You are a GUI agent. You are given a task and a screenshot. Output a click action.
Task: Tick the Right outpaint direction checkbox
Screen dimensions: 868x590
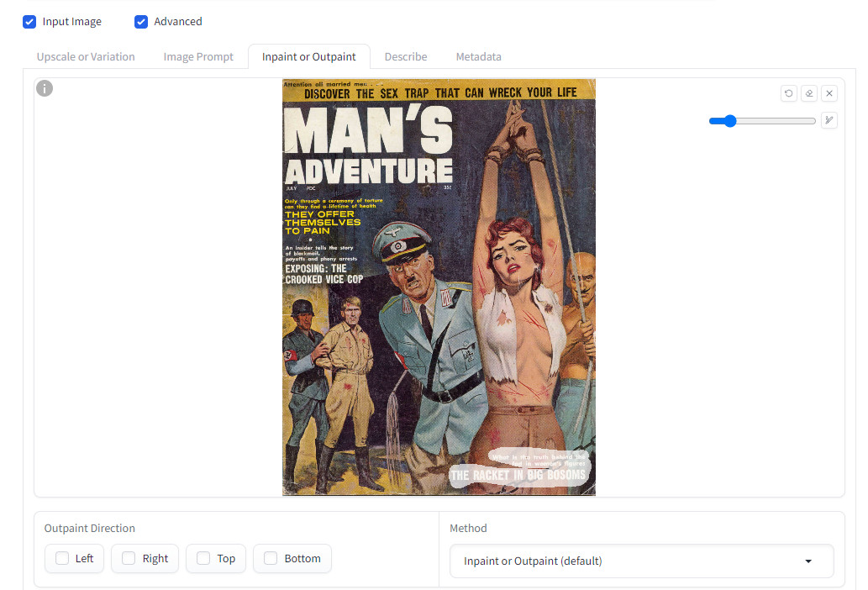pyautogui.click(x=129, y=558)
